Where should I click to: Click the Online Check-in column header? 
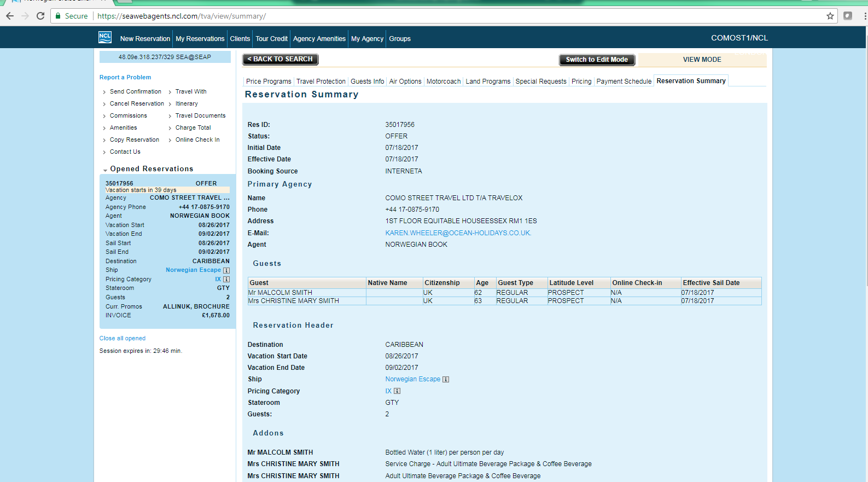(x=645, y=283)
